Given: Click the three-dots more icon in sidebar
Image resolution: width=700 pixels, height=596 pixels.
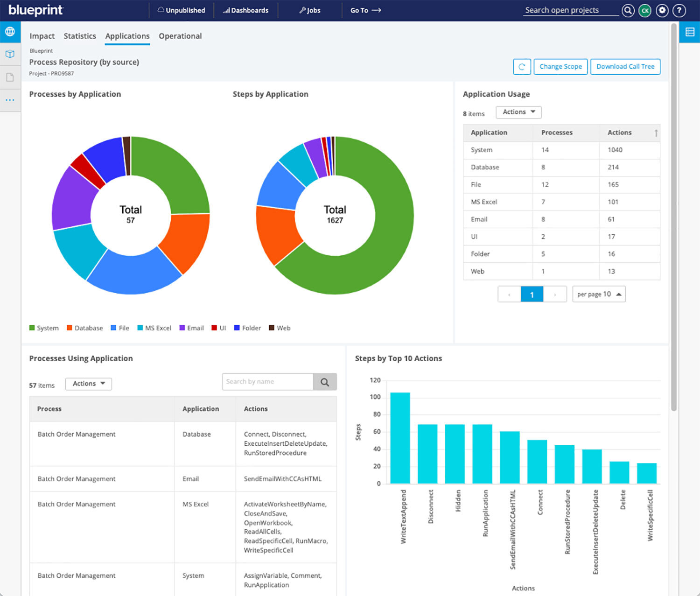Looking at the screenshot, I should click(10, 100).
